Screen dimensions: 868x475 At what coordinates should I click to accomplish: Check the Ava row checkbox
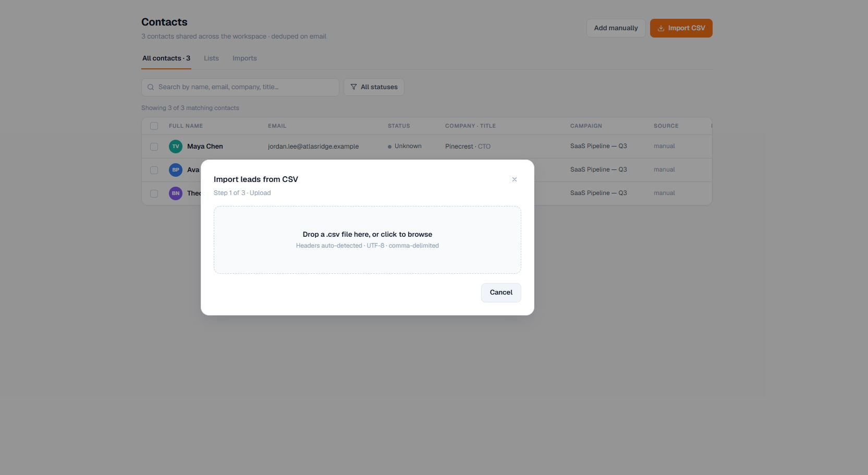pos(154,170)
